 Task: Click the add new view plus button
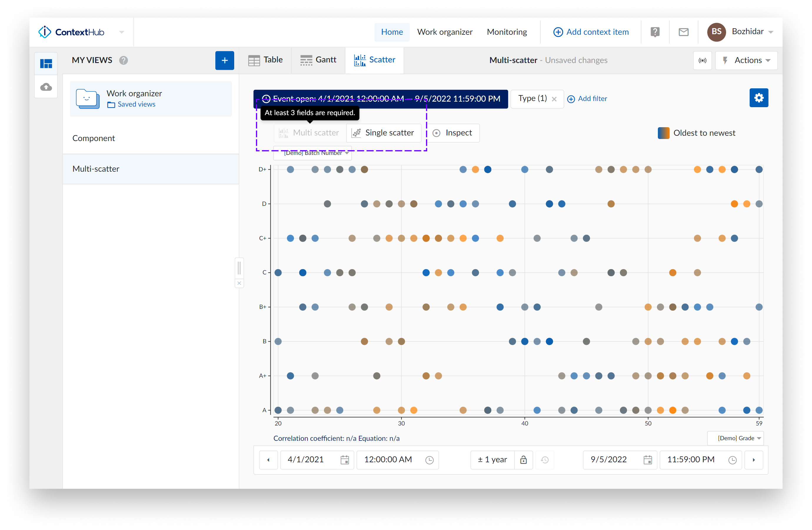tap(224, 60)
